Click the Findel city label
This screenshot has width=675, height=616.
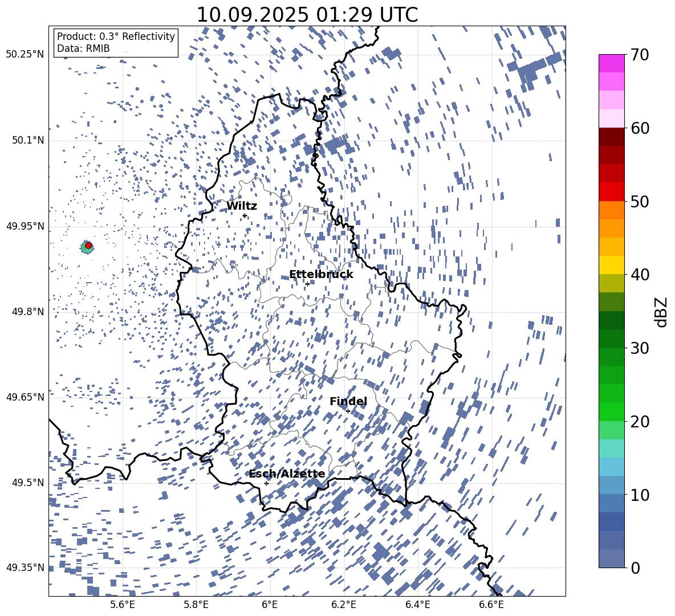(348, 401)
